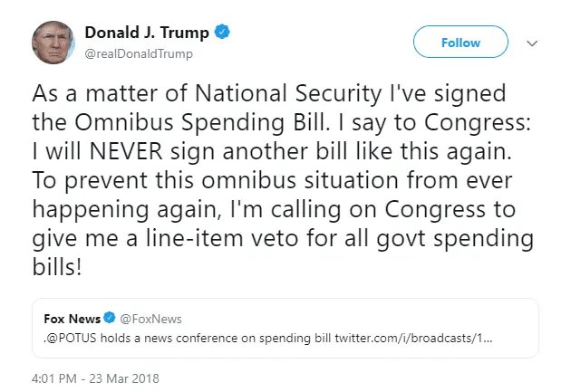Open the @realDonaldTrump handle

pyautogui.click(x=139, y=53)
